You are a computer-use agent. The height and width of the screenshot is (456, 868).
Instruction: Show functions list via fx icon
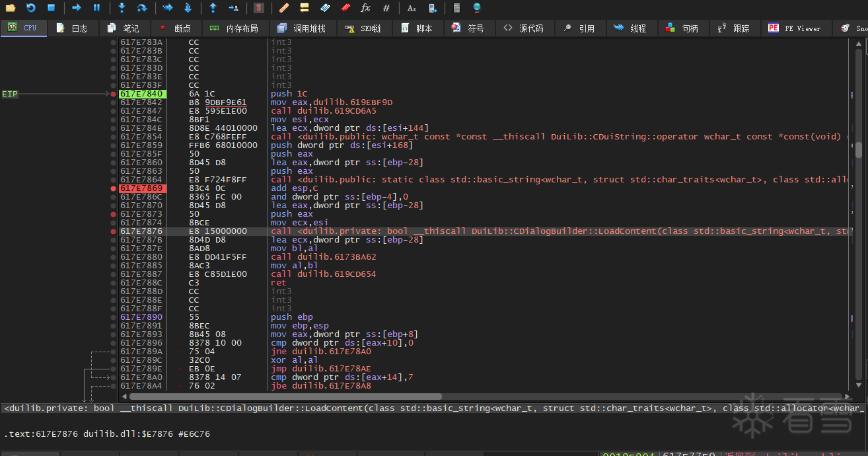(365, 8)
